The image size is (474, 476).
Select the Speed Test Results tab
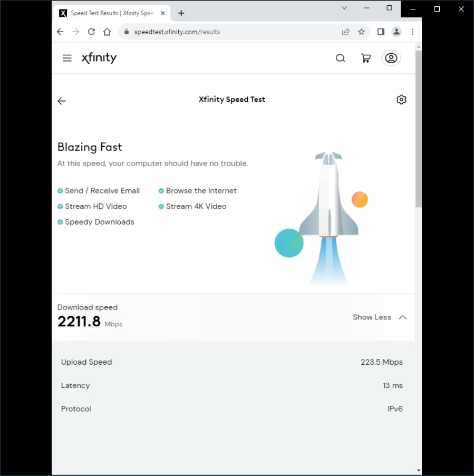[112, 13]
